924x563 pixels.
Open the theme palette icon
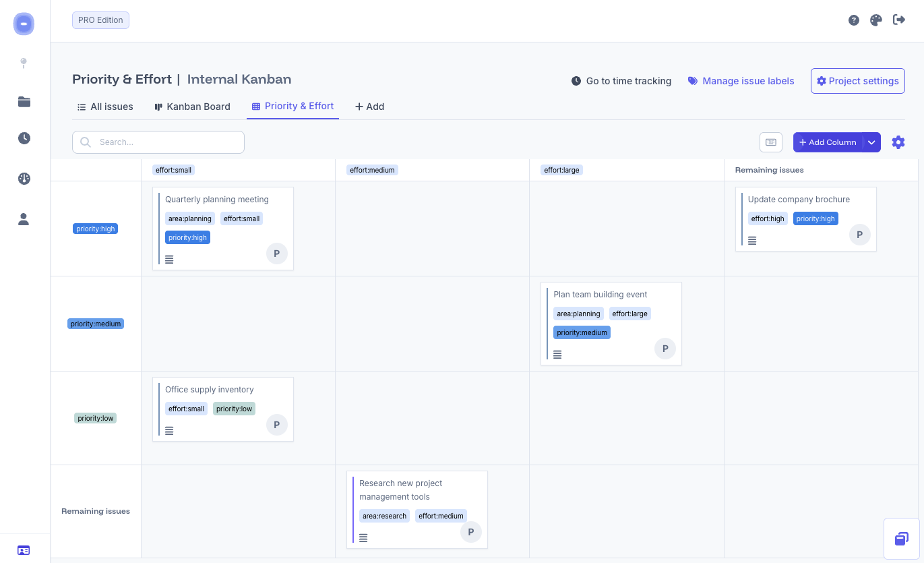click(x=876, y=20)
